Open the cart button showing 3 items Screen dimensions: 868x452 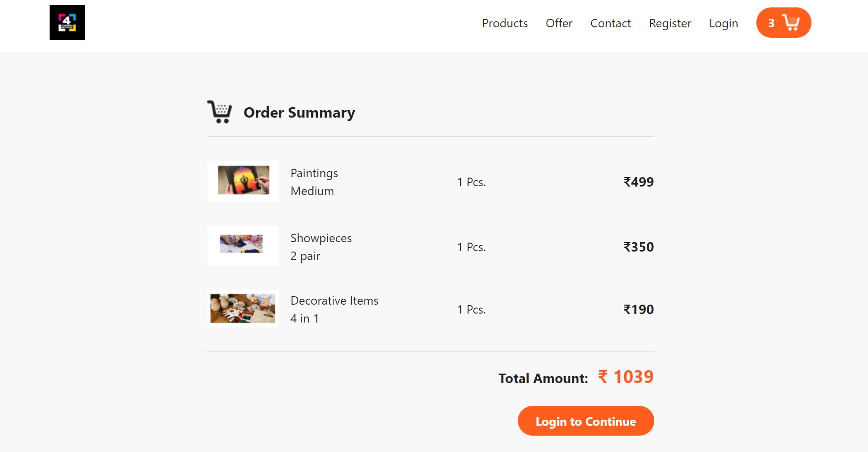tap(783, 23)
